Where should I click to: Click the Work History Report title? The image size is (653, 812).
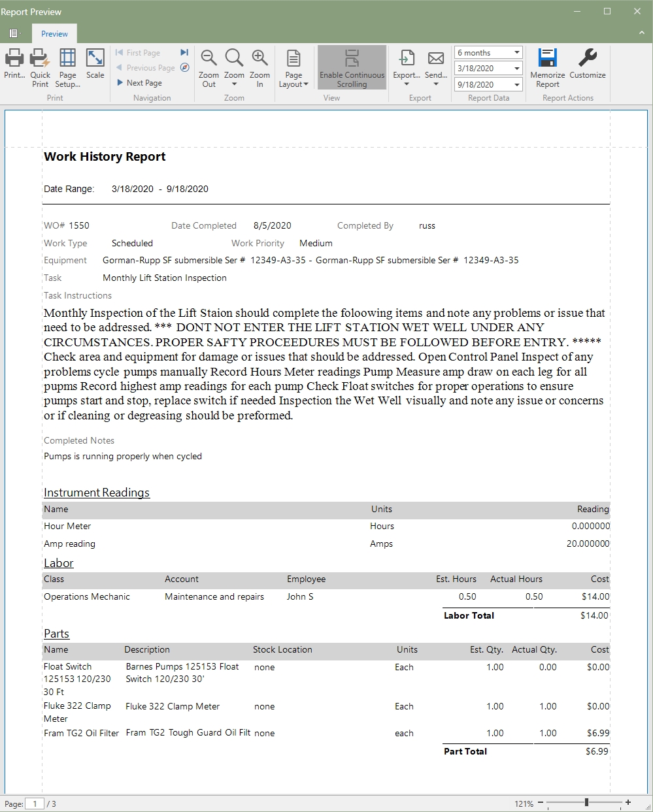[x=105, y=157]
